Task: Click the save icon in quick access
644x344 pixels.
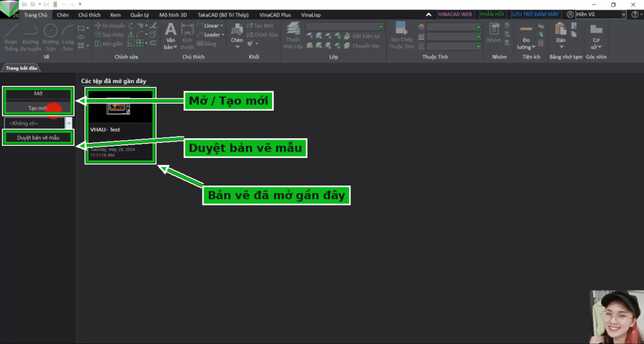Action: click(47, 4)
